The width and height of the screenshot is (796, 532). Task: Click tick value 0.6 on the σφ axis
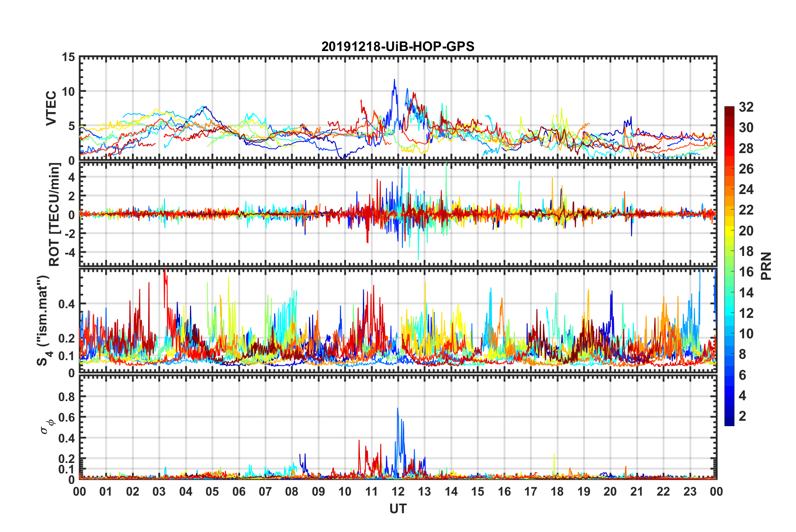(67, 417)
